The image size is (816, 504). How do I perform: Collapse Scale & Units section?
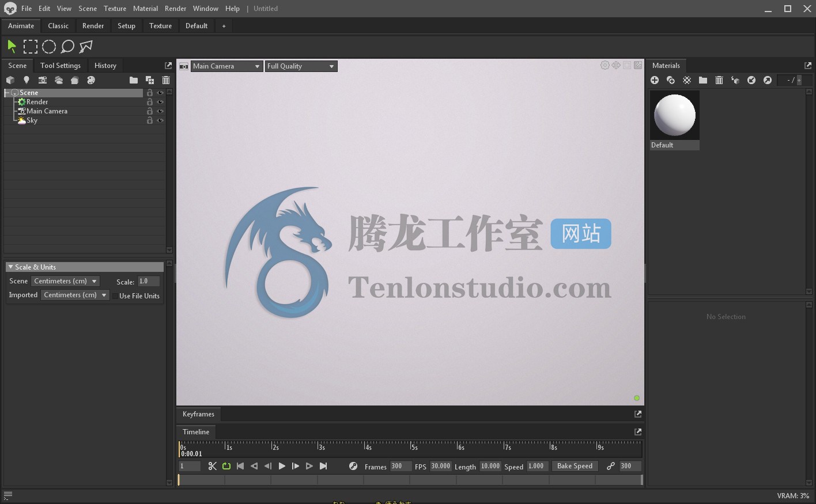10,267
